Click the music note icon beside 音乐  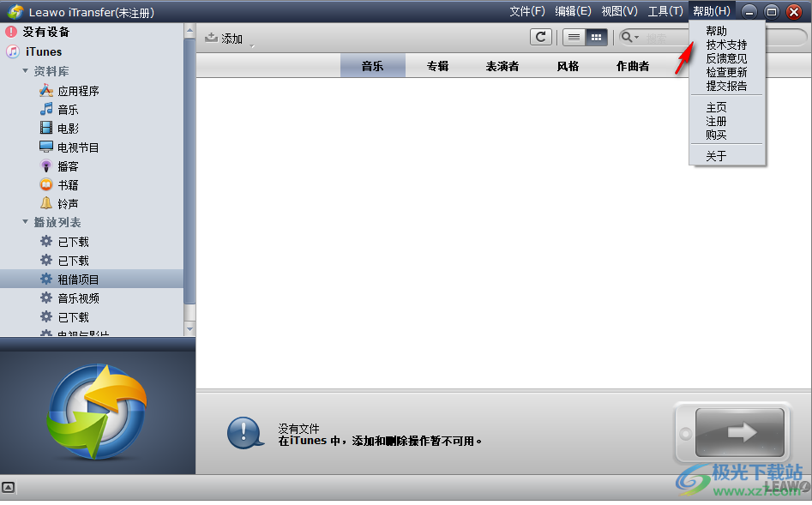coord(46,109)
